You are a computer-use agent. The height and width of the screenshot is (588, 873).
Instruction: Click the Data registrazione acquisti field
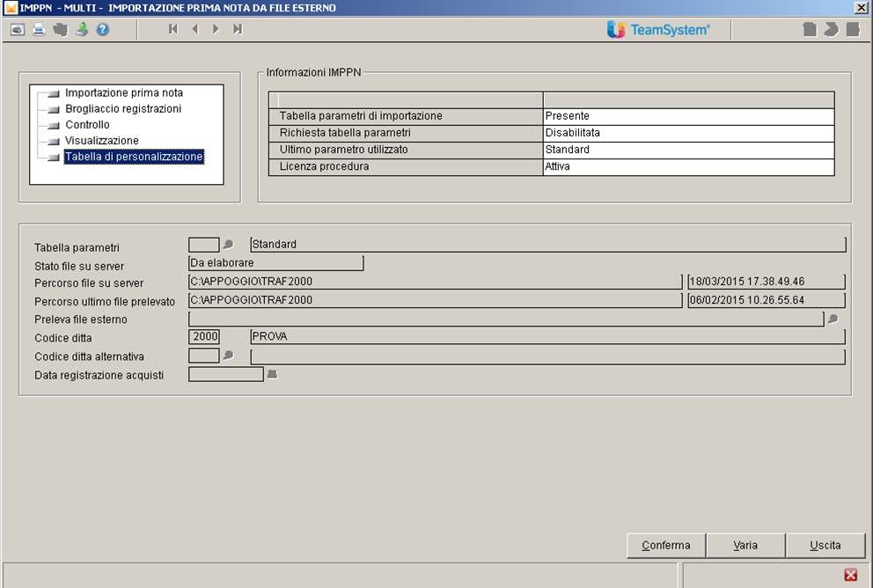(x=226, y=374)
